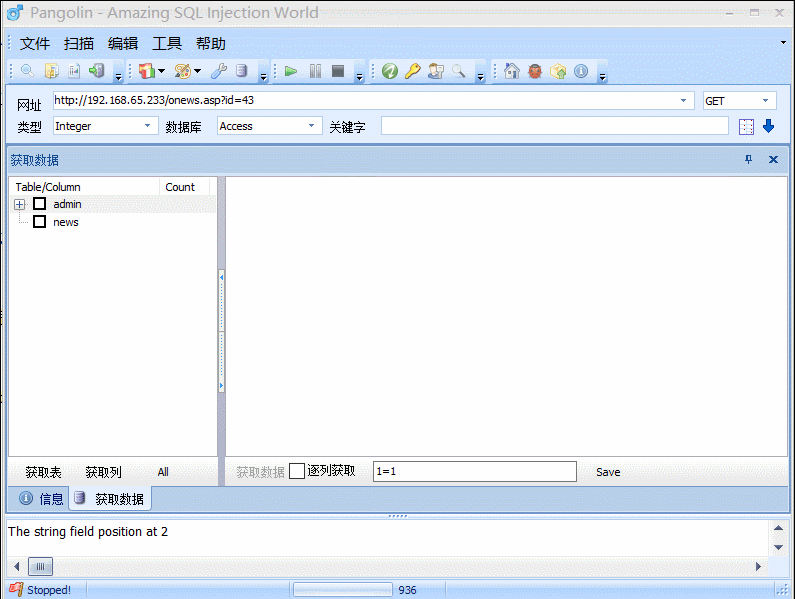Click the Save button
The height and width of the screenshot is (599, 795).
(608, 472)
